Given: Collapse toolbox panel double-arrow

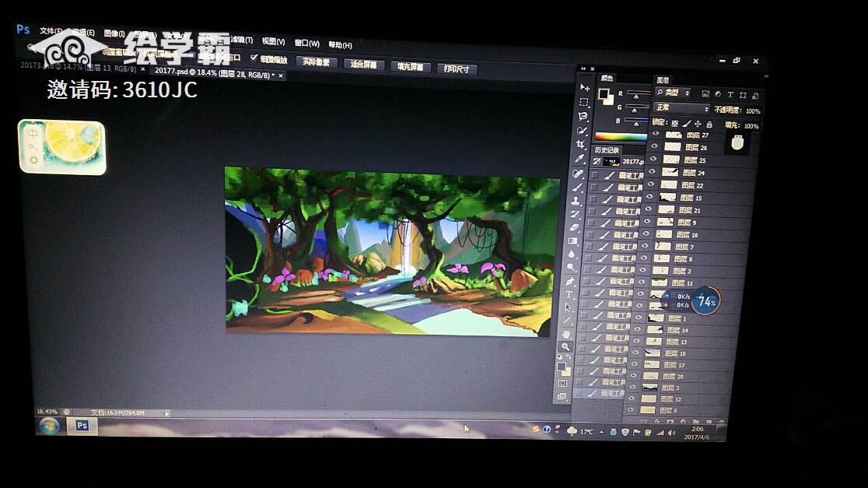Looking at the screenshot, I should coord(583,68).
